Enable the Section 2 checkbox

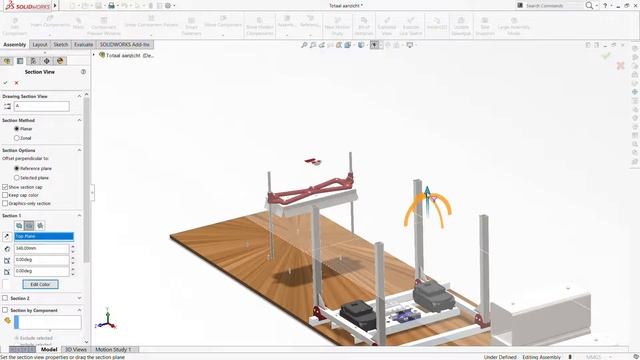(5, 298)
